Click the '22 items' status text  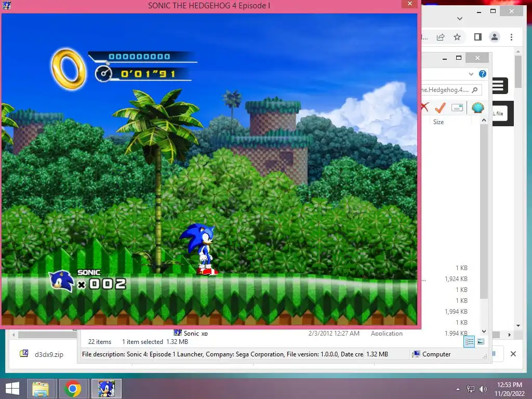[99, 342]
